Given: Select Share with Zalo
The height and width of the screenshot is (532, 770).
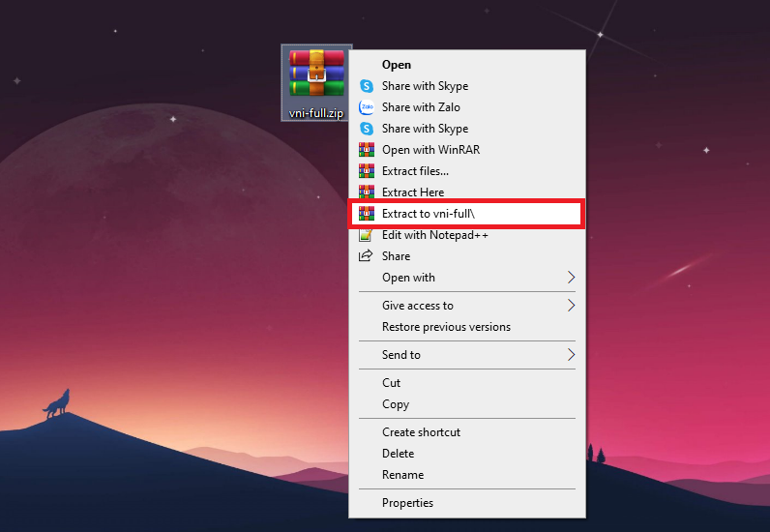Looking at the screenshot, I should pyautogui.click(x=466, y=107).
